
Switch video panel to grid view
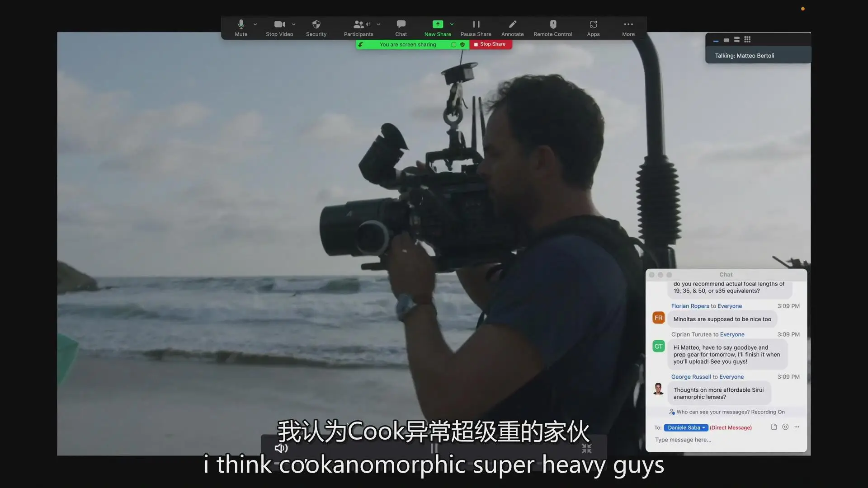pyautogui.click(x=747, y=40)
